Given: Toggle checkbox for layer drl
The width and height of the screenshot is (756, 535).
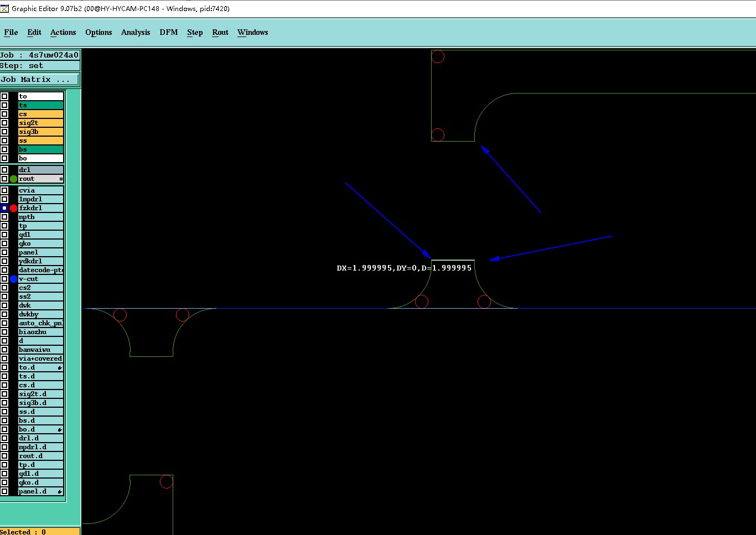Looking at the screenshot, I should 4,170.
